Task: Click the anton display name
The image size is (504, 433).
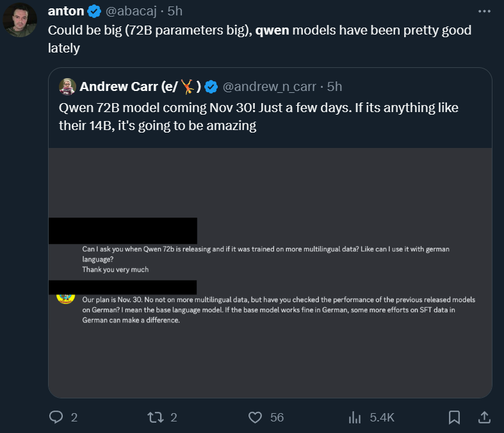Action: (x=65, y=12)
